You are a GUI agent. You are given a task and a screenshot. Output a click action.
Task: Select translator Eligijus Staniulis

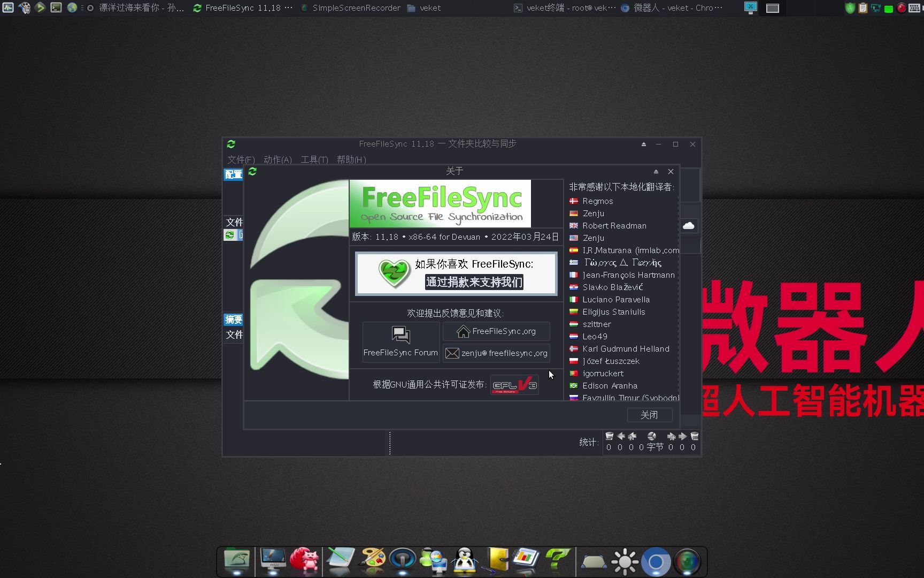[613, 312]
